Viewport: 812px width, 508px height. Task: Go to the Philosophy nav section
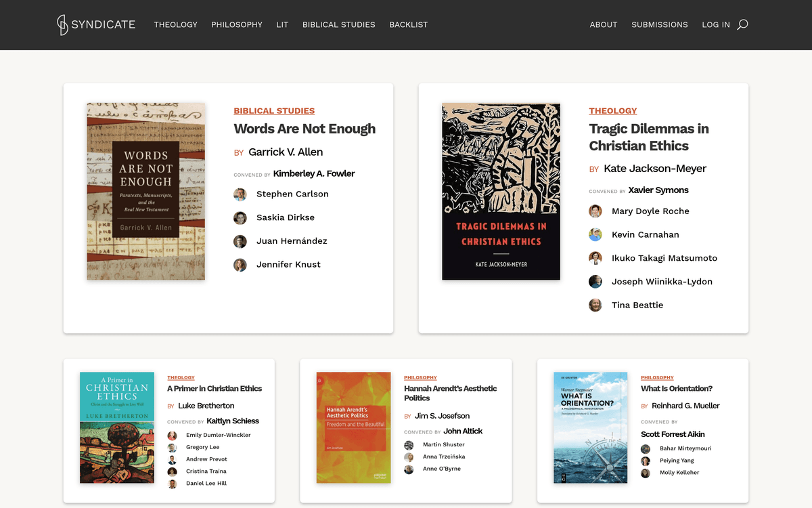pyautogui.click(x=236, y=24)
